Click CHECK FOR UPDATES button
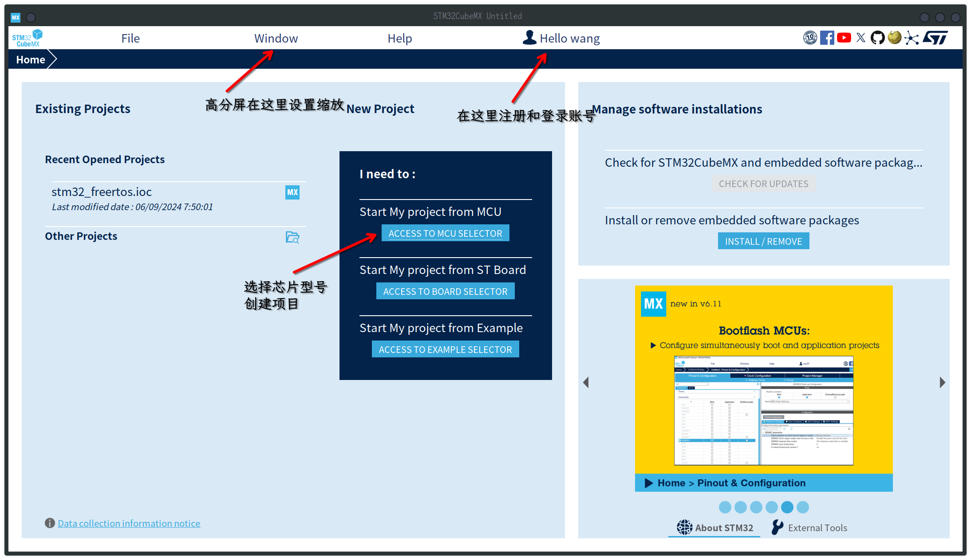Image resolution: width=971 pixels, height=560 pixels. (x=763, y=184)
